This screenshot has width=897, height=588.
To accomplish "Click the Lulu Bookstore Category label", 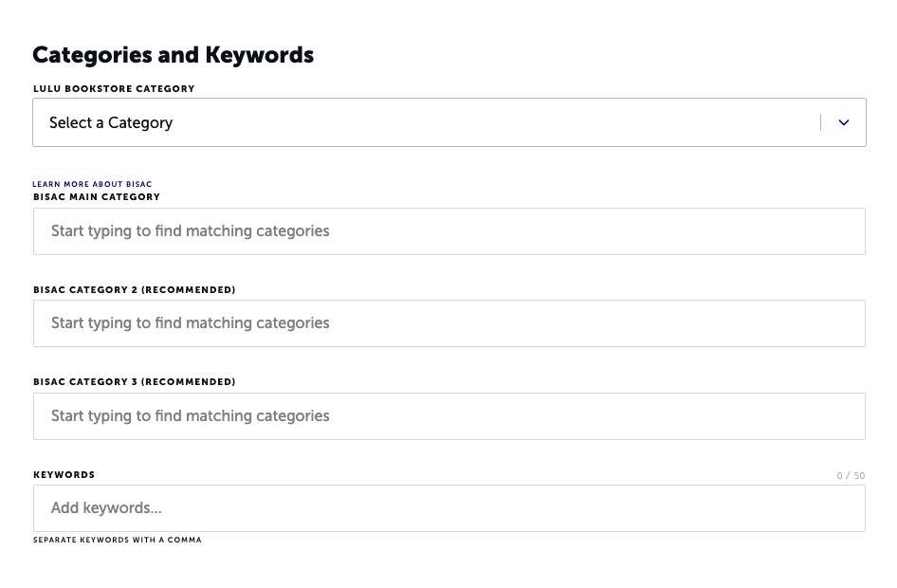I will (114, 89).
